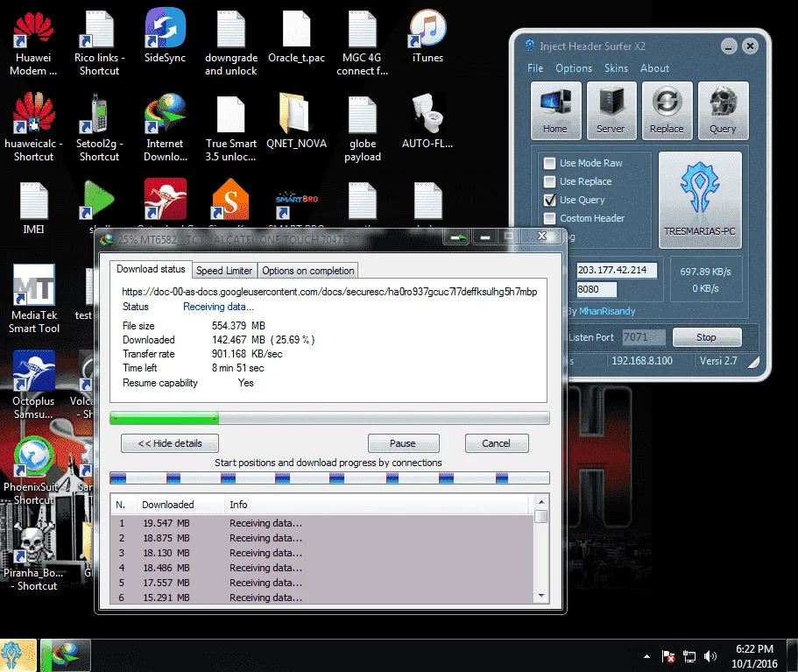
Task: Open the Server section in Inject Header Surfer
Action: click(611, 110)
